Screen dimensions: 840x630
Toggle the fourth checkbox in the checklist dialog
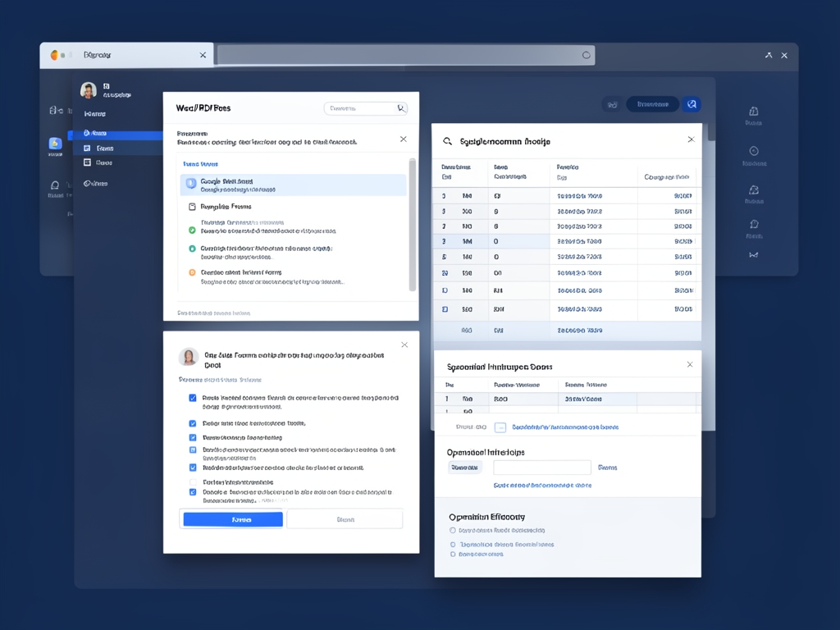[192, 450]
